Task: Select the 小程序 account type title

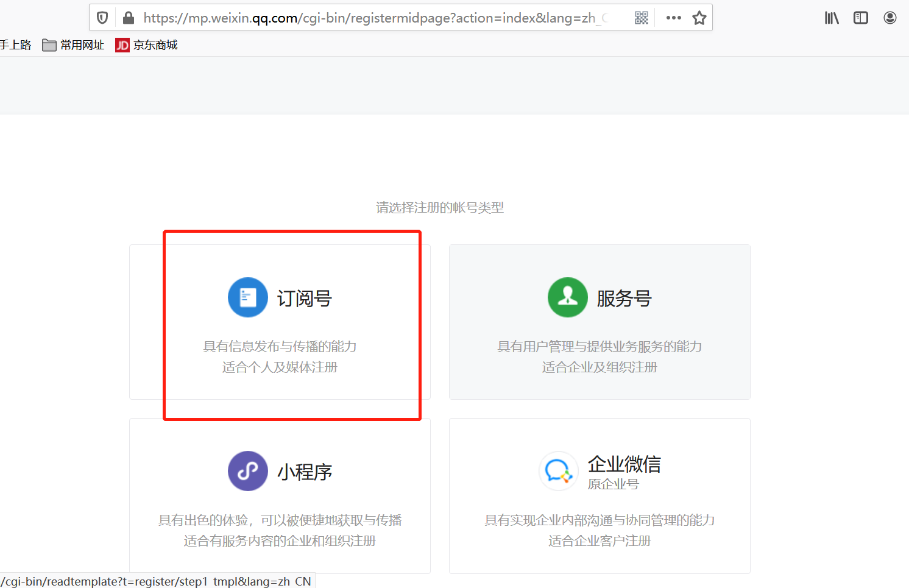Action: click(305, 472)
